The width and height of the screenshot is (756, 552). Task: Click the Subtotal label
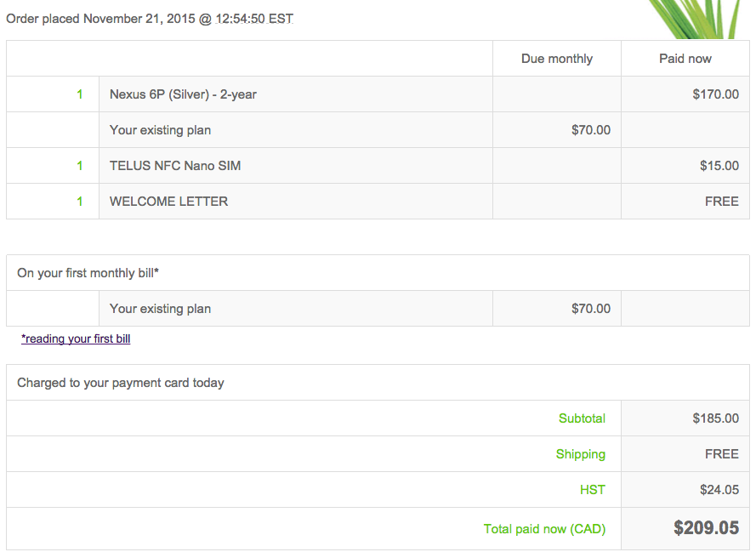[582, 418]
